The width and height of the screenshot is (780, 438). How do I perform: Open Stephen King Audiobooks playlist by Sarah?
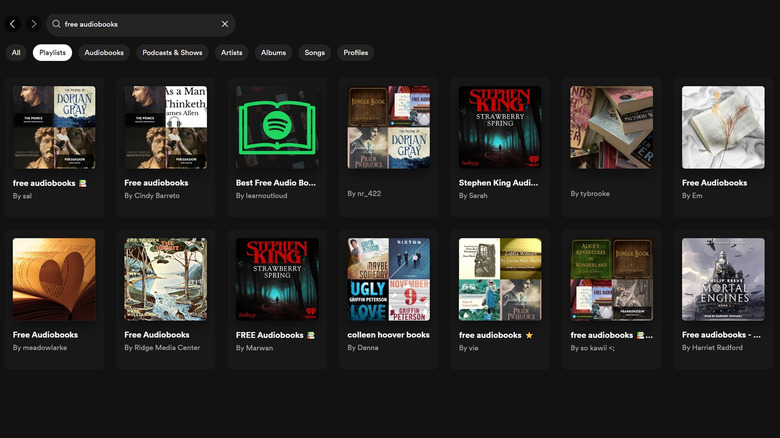pyautogui.click(x=500, y=127)
